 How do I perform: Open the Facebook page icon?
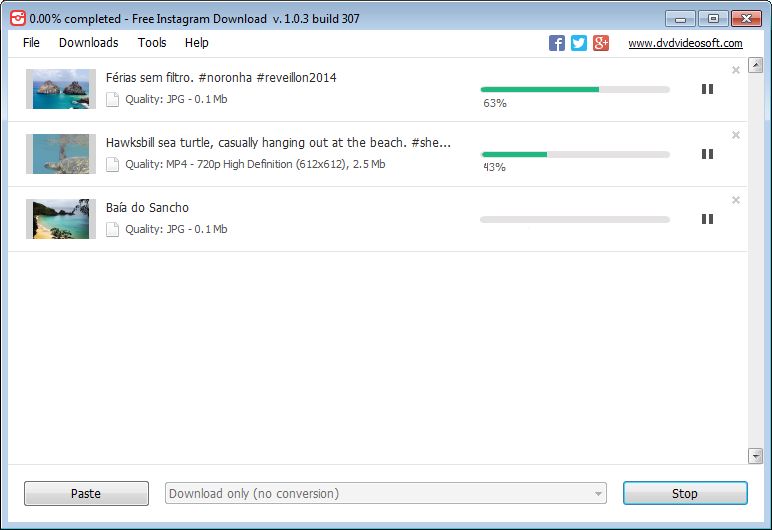(556, 43)
